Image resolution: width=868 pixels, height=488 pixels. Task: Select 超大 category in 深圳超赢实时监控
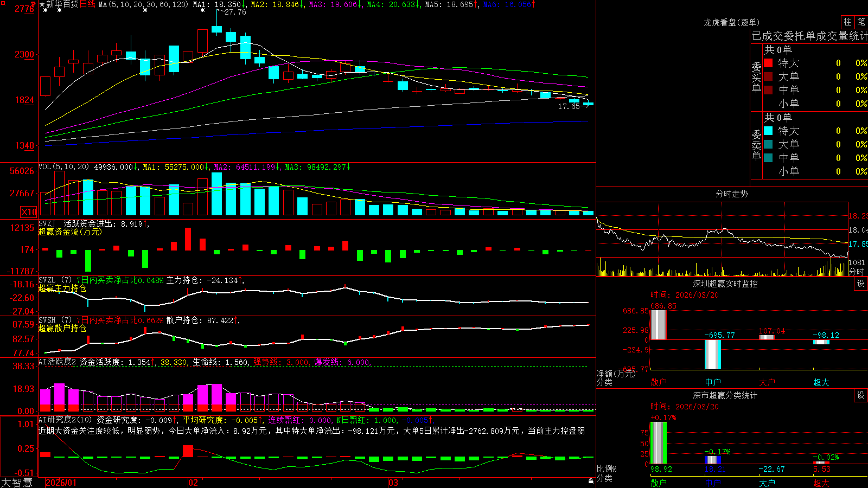pyautogui.click(x=821, y=382)
